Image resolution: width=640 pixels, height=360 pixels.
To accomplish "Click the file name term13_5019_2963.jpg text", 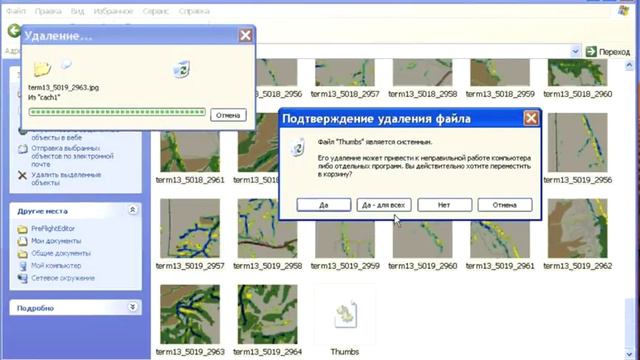I will [x=63, y=87].
